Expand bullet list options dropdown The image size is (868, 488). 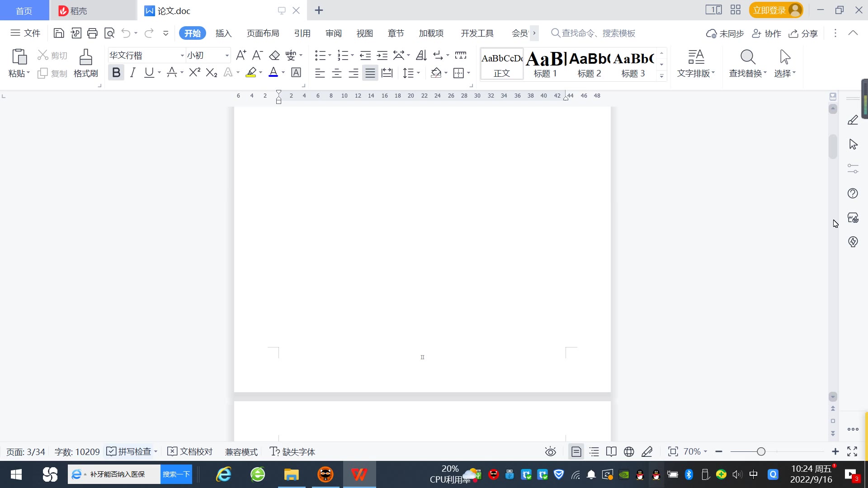(x=330, y=55)
